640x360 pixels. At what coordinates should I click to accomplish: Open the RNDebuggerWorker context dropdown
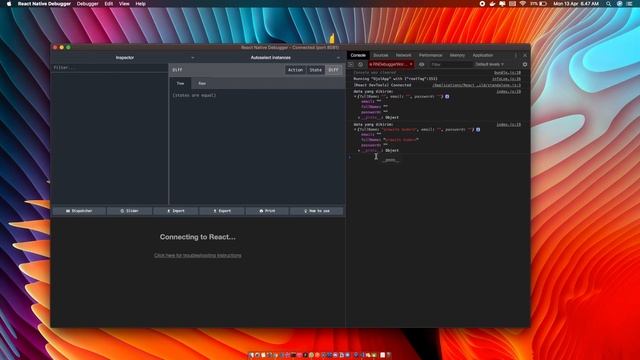point(391,64)
